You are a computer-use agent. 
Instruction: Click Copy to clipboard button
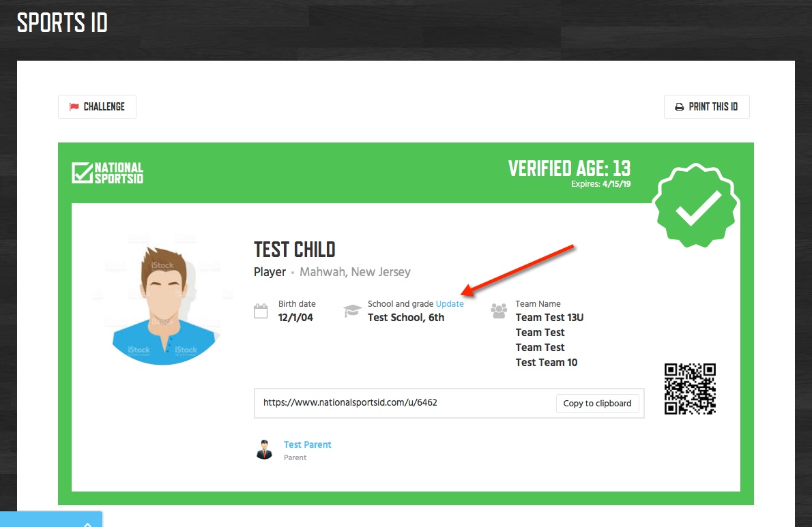pos(597,404)
